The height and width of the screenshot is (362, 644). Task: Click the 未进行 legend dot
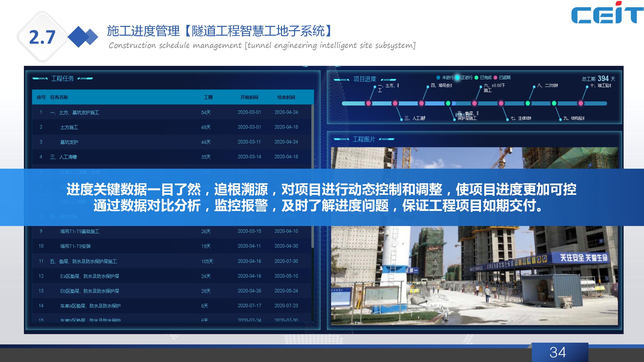pyautogui.click(x=438, y=78)
